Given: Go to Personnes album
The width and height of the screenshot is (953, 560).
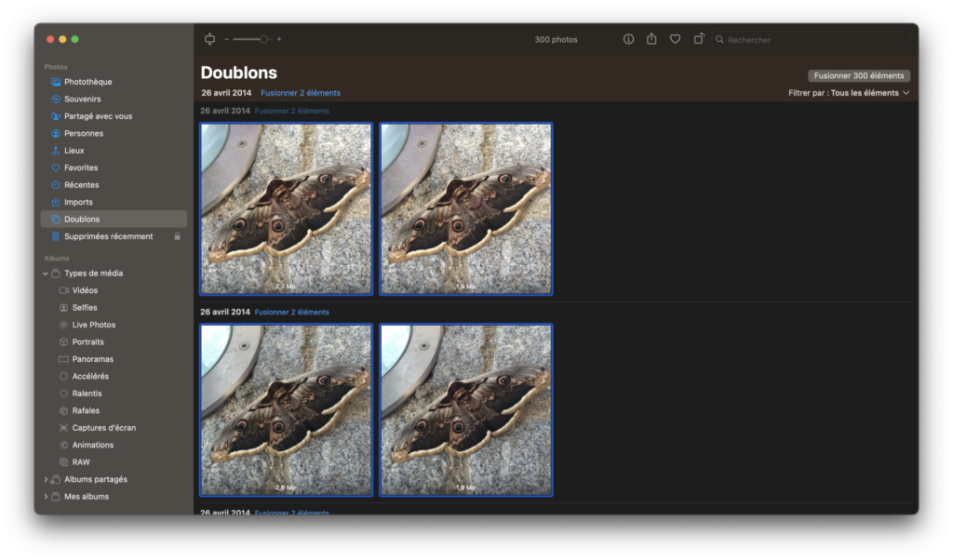Looking at the screenshot, I should tap(114, 133).
